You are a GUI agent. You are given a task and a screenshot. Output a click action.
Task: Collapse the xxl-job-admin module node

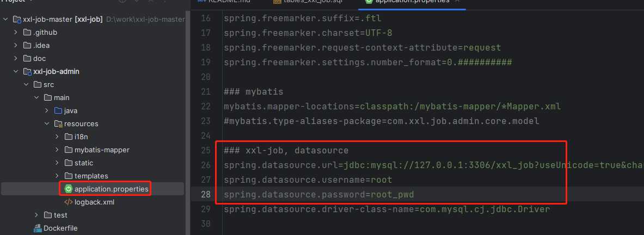(x=16, y=71)
